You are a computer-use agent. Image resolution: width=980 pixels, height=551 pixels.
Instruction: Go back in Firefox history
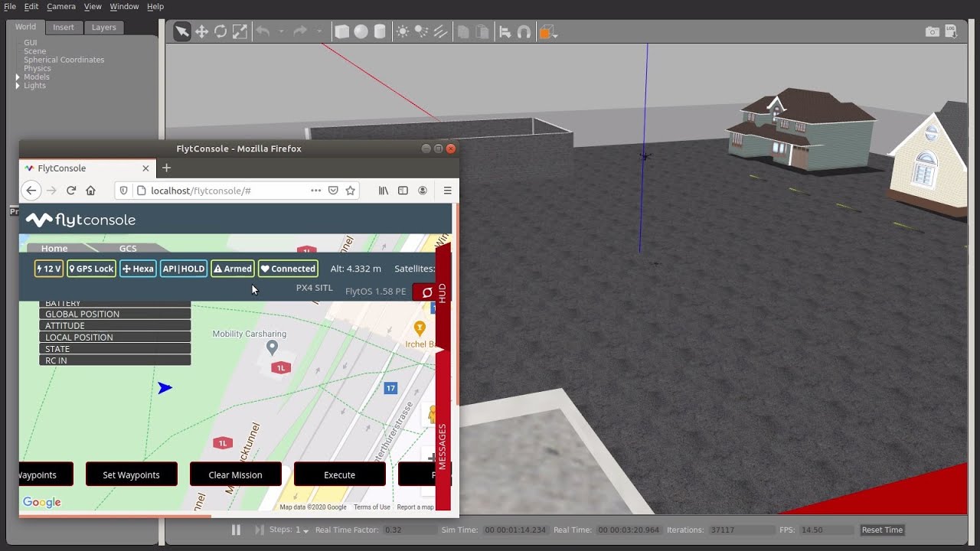click(x=31, y=191)
